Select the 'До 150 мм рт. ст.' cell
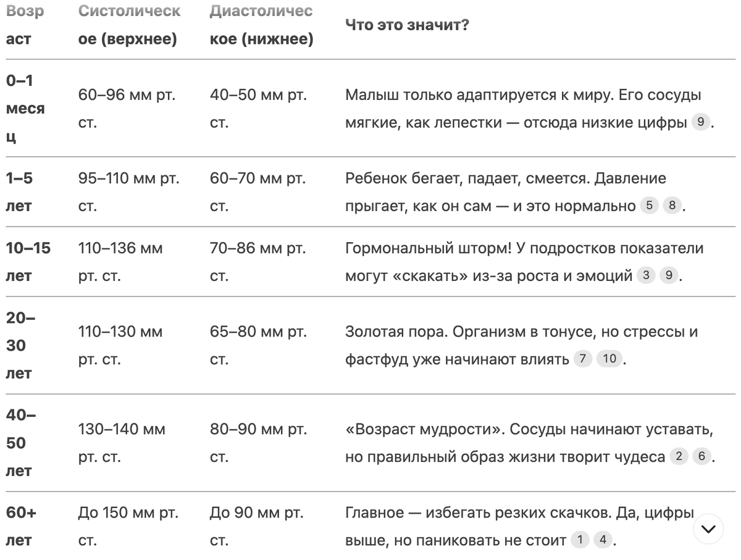 click(128, 527)
